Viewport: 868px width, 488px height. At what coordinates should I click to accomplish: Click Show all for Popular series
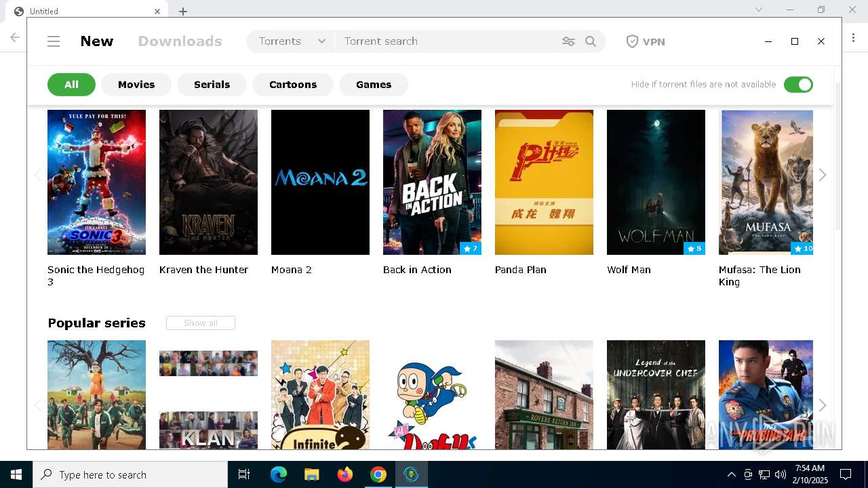[x=201, y=323]
